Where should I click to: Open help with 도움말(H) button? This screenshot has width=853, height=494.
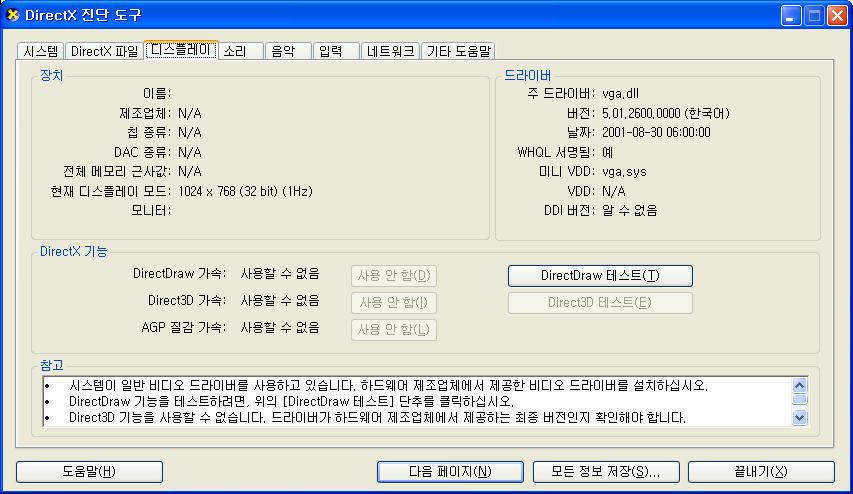(89, 472)
